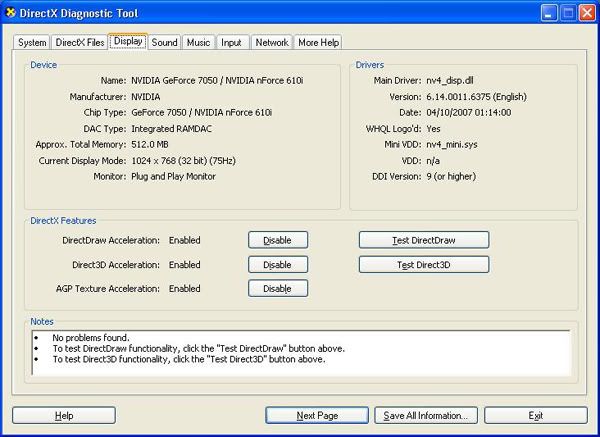Viewport: 600px width, 437px height.
Task: Run the Test Direct3D button
Action: click(x=424, y=265)
